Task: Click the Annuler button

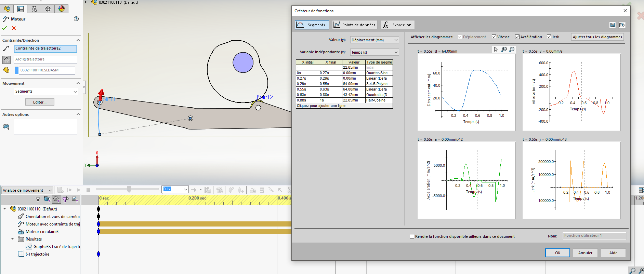Action: click(585, 253)
